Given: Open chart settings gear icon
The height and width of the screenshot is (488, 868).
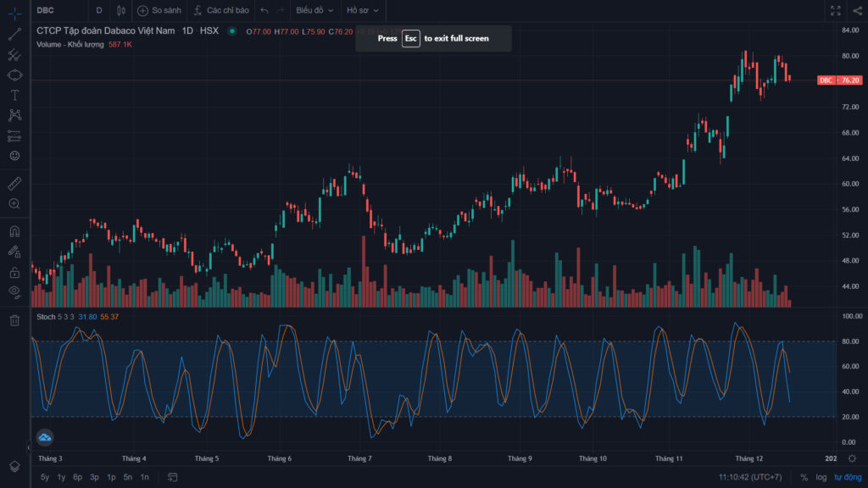Looking at the screenshot, I should pos(852,458).
